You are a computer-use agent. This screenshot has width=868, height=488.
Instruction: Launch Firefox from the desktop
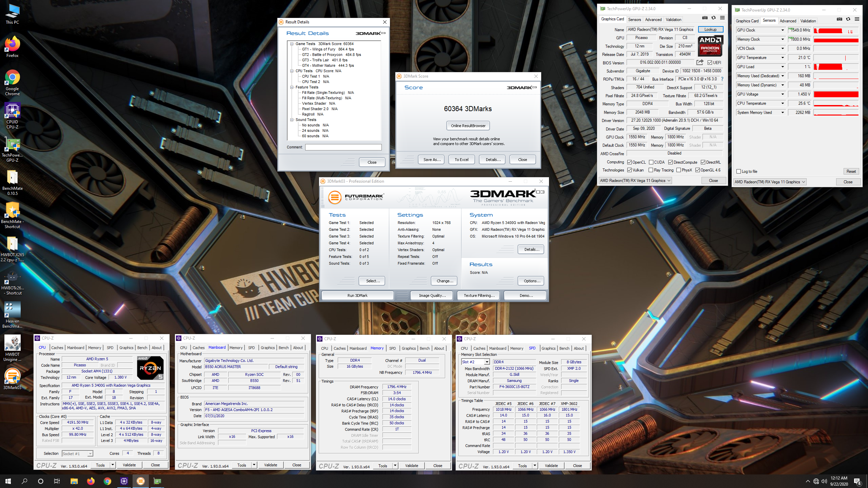pyautogui.click(x=13, y=47)
